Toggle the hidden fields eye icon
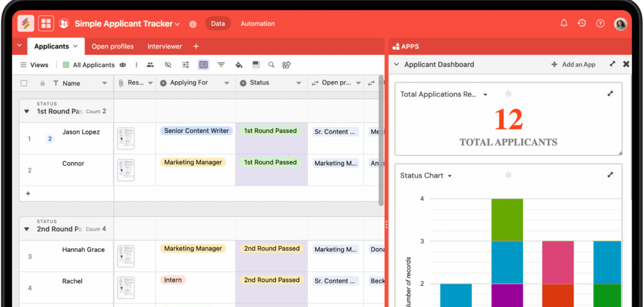The height and width of the screenshot is (307, 644). [x=168, y=65]
